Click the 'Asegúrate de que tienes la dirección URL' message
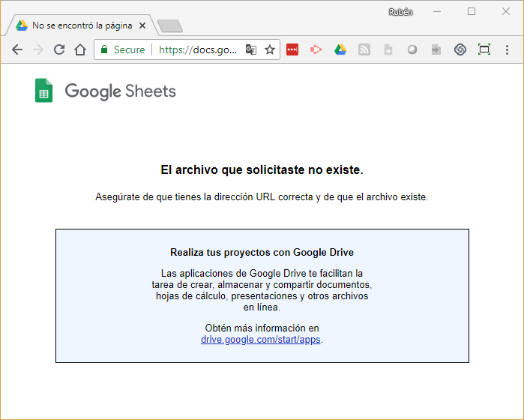 [262, 197]
